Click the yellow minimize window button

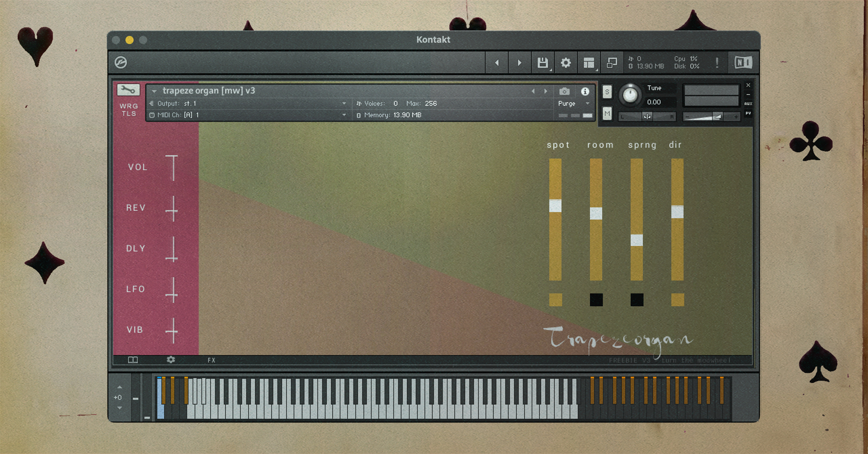click(130, 40)
